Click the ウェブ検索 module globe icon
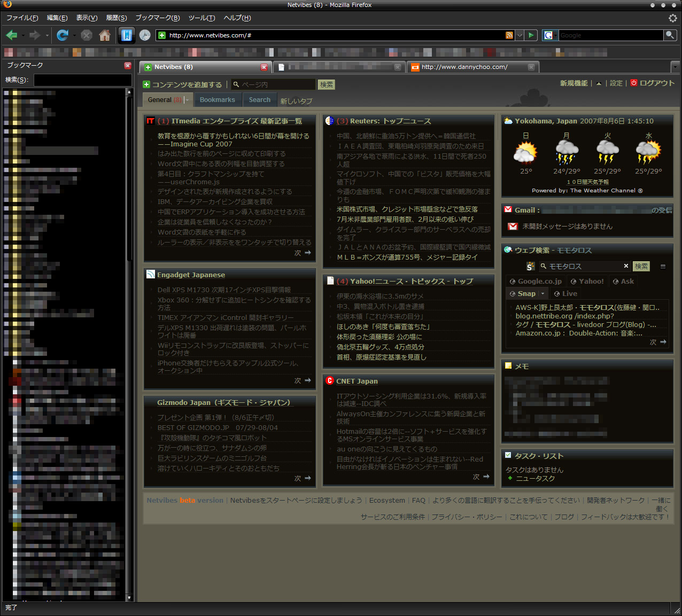The height and width of the screenshot is (616, 682). pyautogui.click(x=508, y=249)
